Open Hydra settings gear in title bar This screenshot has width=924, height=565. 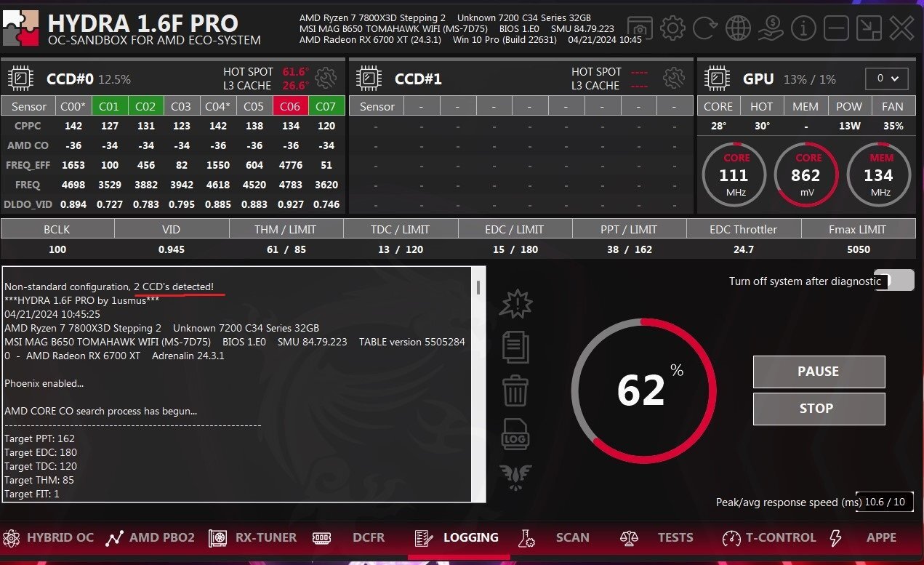pos(672,29)
